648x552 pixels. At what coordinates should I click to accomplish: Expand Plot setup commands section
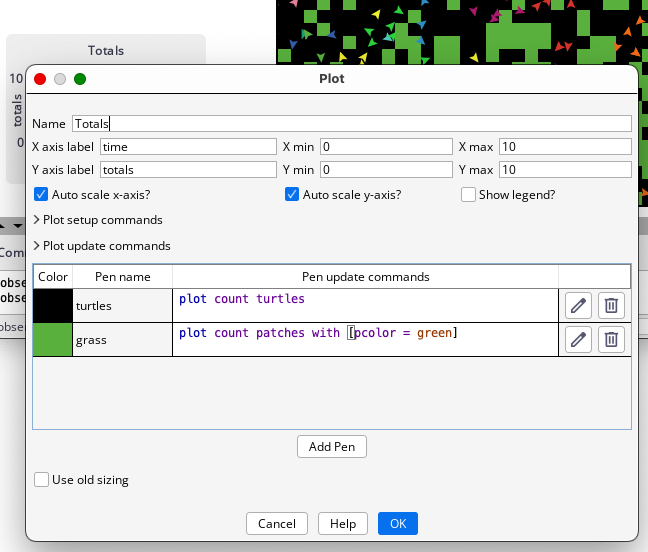[98, 220]
